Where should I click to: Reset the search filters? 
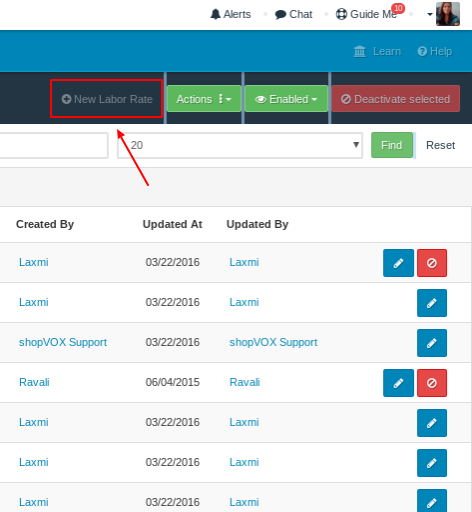pos(440,145)
